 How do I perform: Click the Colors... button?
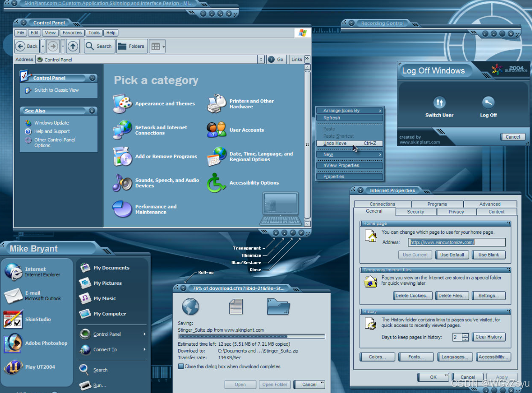point(377,357)
